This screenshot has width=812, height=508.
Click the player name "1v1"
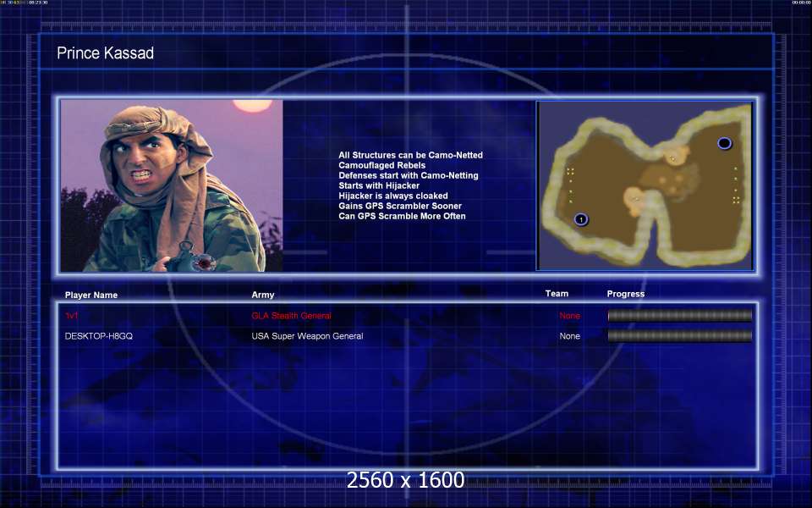(71, 316)
